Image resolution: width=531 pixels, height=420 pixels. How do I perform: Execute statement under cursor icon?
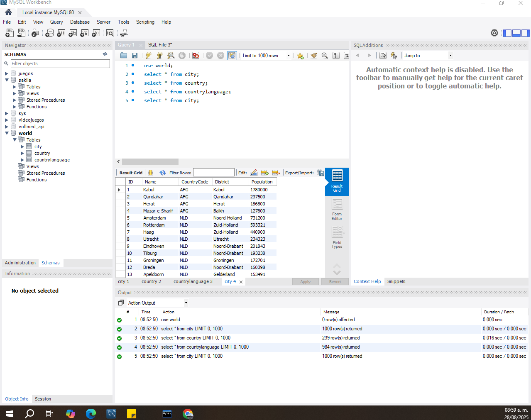(x=159, y=56)
